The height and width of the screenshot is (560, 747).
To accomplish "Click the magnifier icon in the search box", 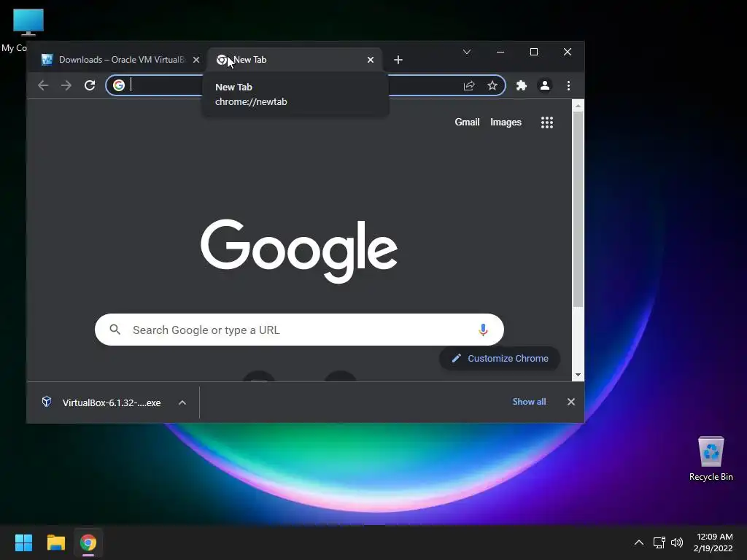I will pyautogui.click(x=115, y=329).
